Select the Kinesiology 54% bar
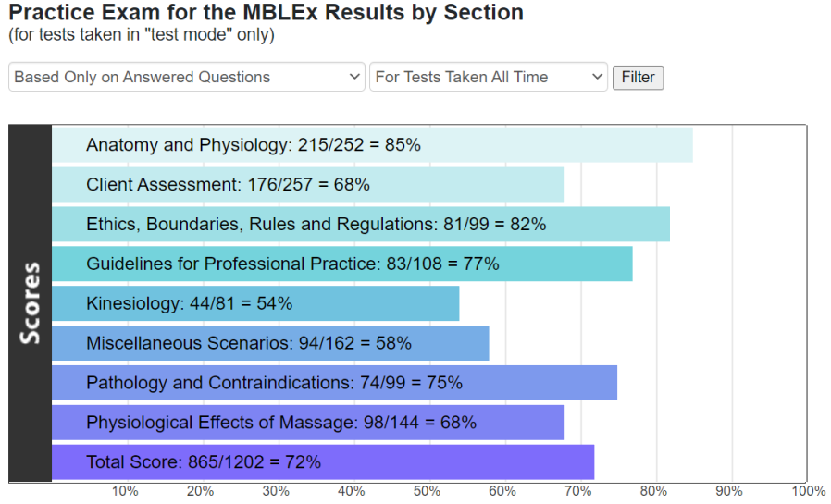This screenshot has height=504, width=831. pyautogui.click(x=255, y=303)
